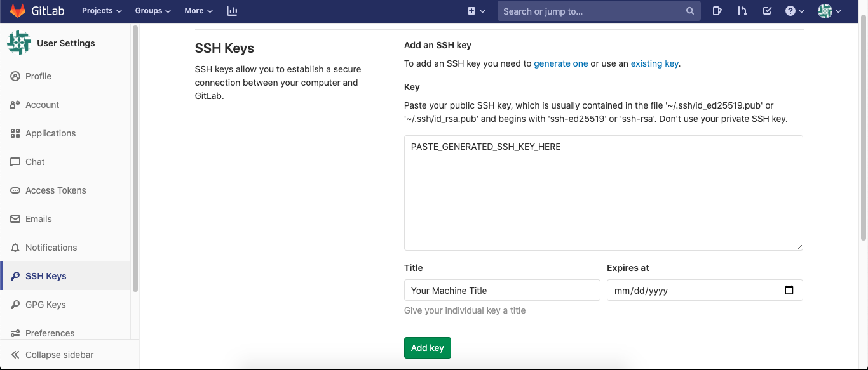Open the user avatar account menu
Screen dimensions: 868x370
829,11
